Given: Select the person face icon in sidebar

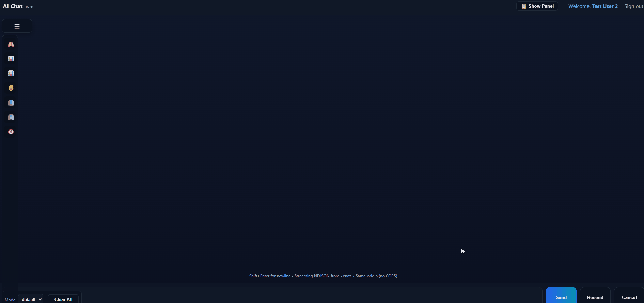Looking at the screenshot, I should tap(11, 88).
